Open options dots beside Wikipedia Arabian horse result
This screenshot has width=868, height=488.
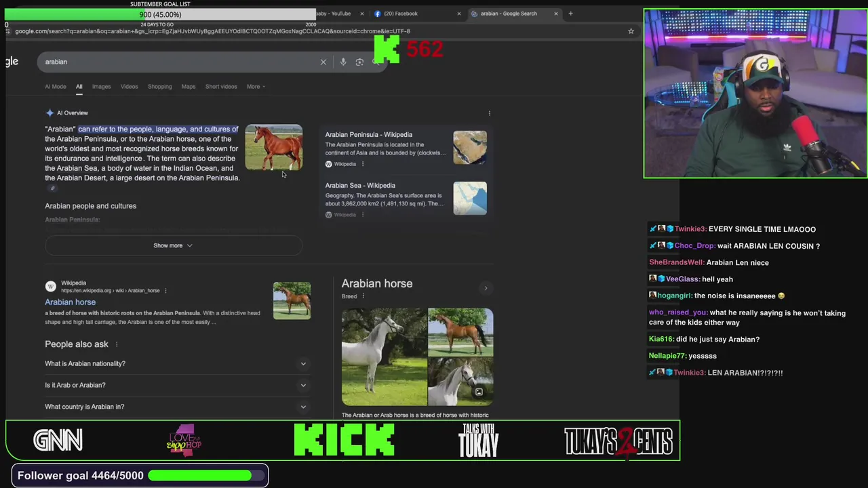[x=165, y=291]
